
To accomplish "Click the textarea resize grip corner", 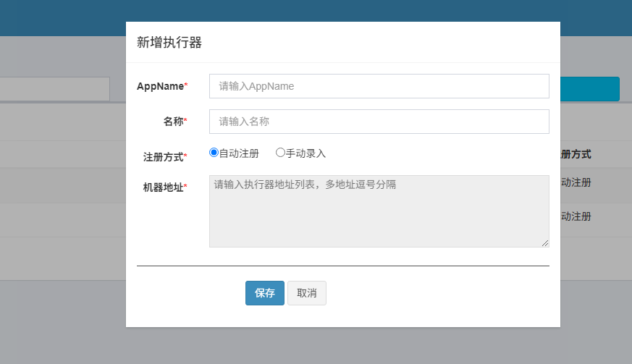I will [545, 243].
